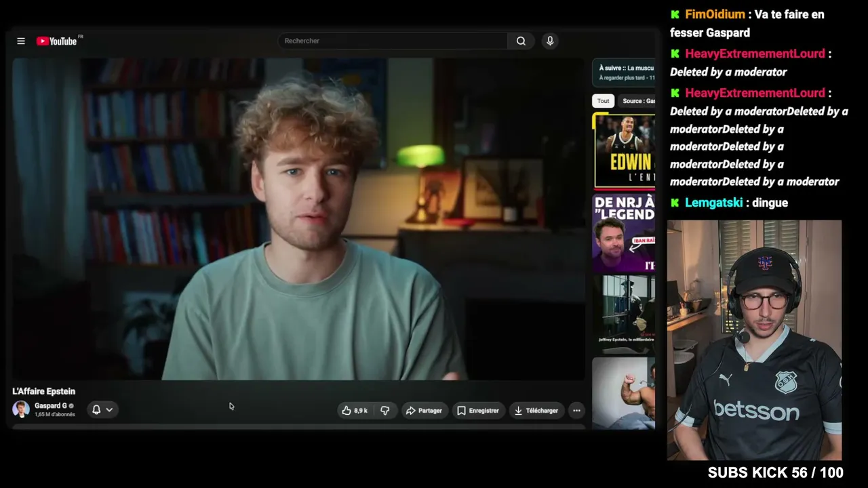
Task: Open the flexing bicep video thumbnail
Action: click(624, 393)
